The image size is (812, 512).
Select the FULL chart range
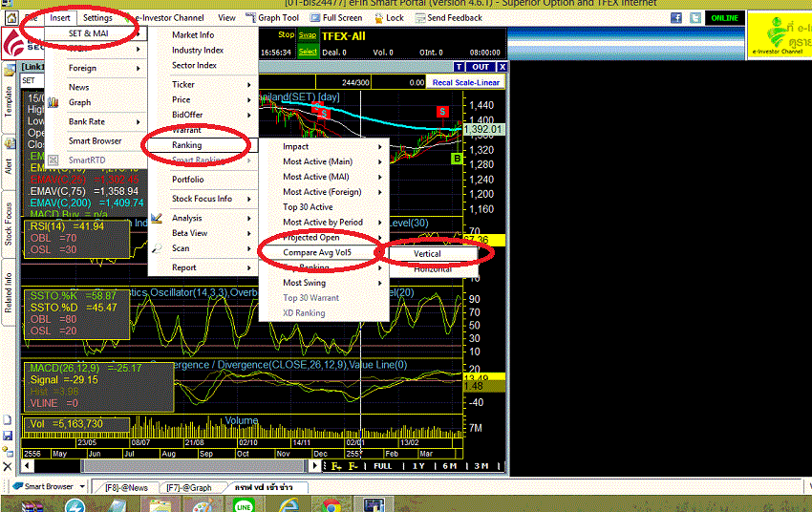[383, 466]
